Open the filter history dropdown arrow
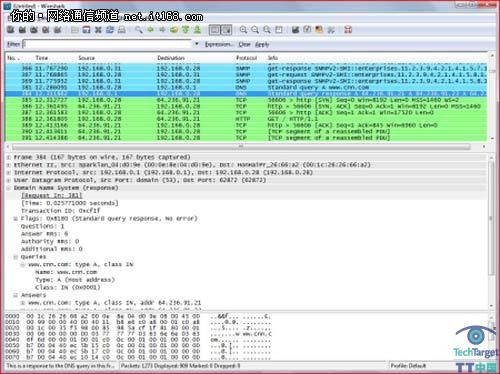This screenshot has height=374, width=500. pyautogui.click(x=197, y=44)
